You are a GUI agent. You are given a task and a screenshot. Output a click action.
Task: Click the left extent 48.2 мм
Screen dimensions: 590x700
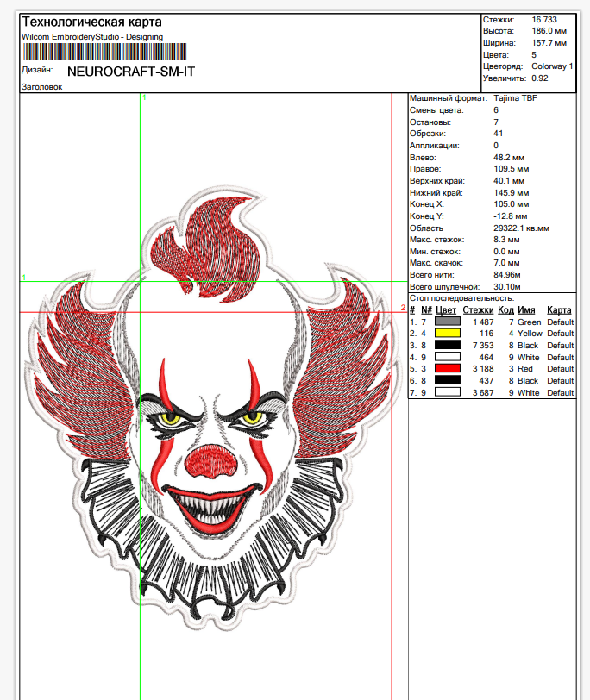[x=509, y=158]
